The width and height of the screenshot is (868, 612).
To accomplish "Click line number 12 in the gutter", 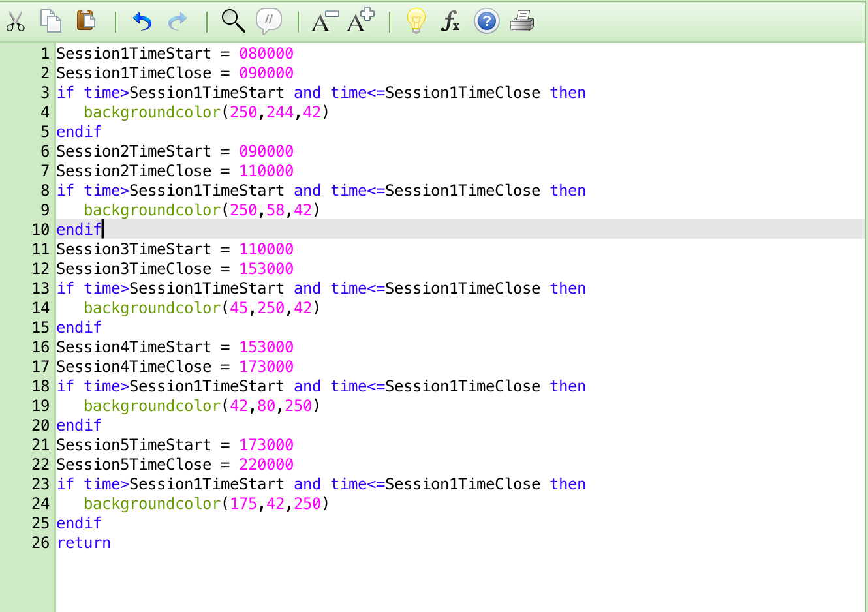I will click(x=40, y=269).
